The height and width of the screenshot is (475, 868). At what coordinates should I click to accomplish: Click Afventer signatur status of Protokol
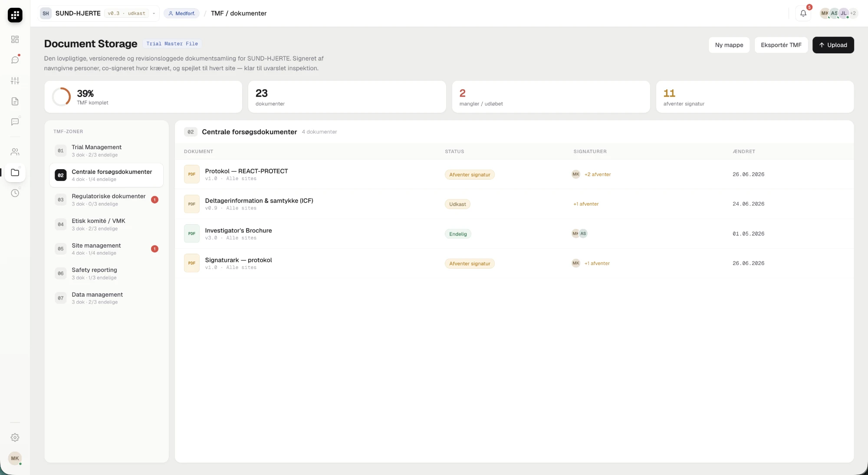point(470,174)
